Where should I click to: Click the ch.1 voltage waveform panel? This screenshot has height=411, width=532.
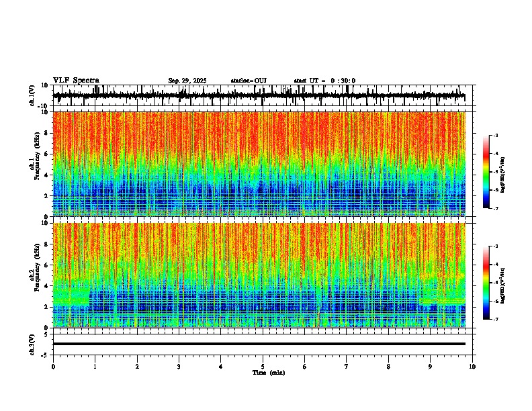click(x=262, y=95)
